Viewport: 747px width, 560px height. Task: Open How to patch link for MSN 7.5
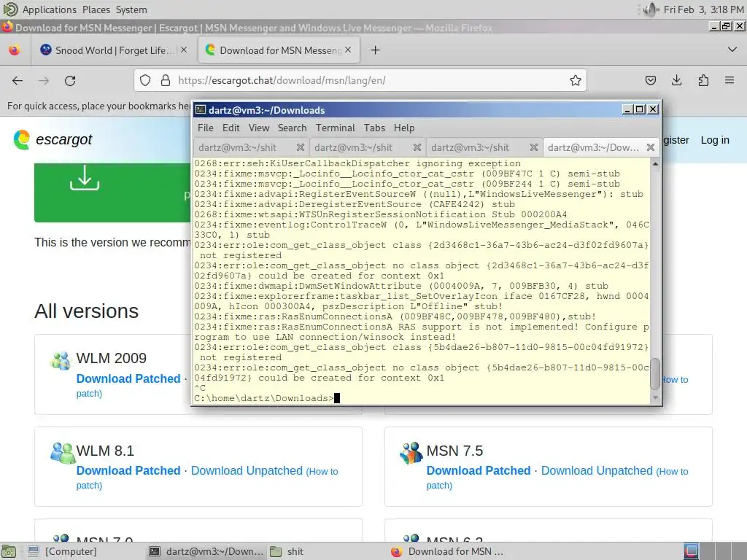pos(672,472)
